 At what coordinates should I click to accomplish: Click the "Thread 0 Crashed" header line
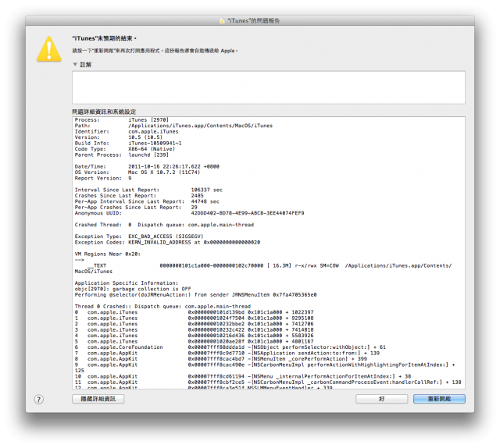(162, 306)
